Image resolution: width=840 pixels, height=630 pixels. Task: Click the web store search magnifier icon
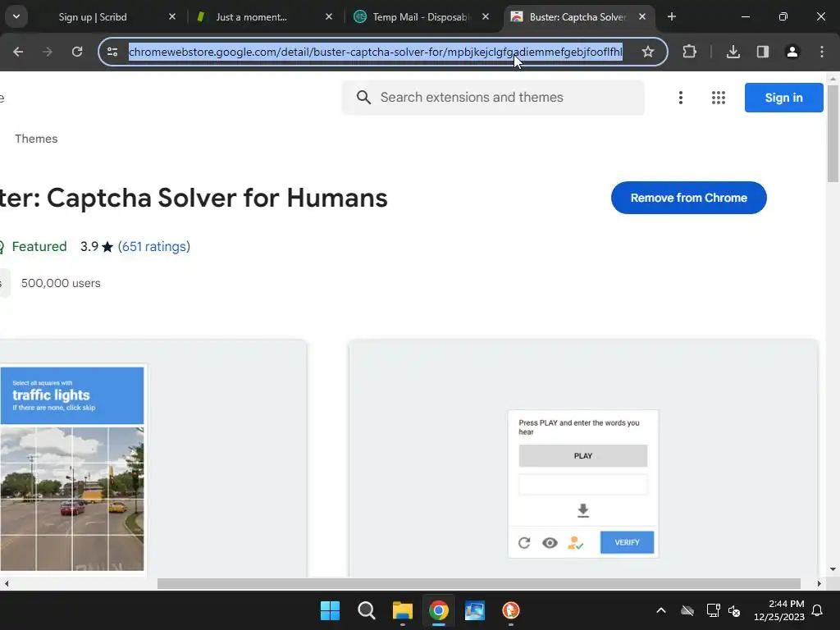coord(363,98)
